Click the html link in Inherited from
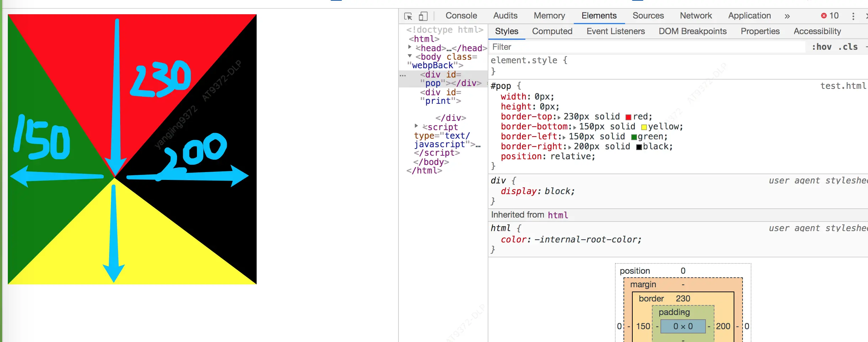Viewport: 868px width, 342px height. 558,215
